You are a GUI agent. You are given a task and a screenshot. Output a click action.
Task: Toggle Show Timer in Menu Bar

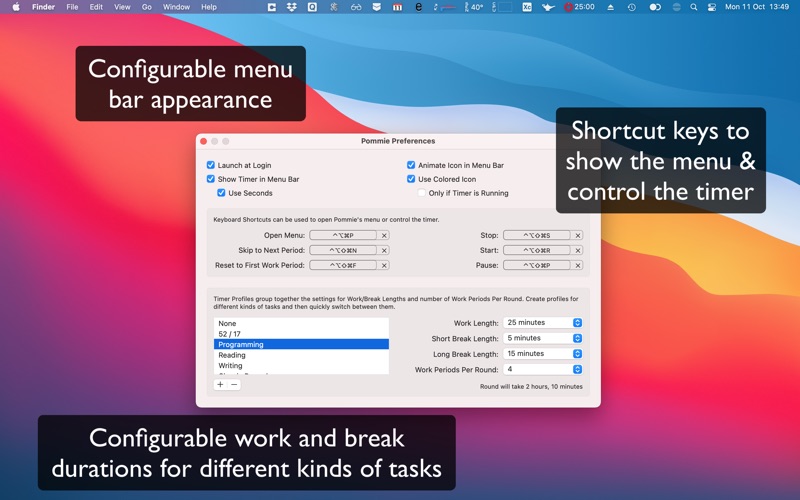(x=211, y=179)
